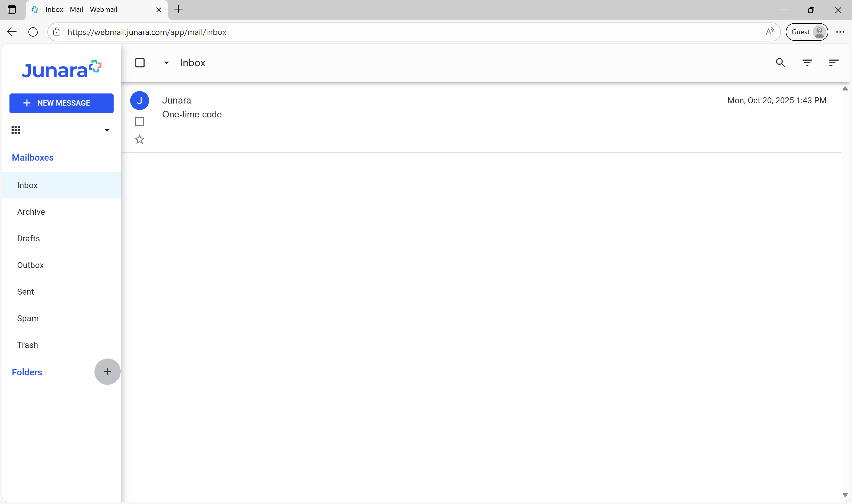Tick the select-all messages checkbox

point(140,63)
